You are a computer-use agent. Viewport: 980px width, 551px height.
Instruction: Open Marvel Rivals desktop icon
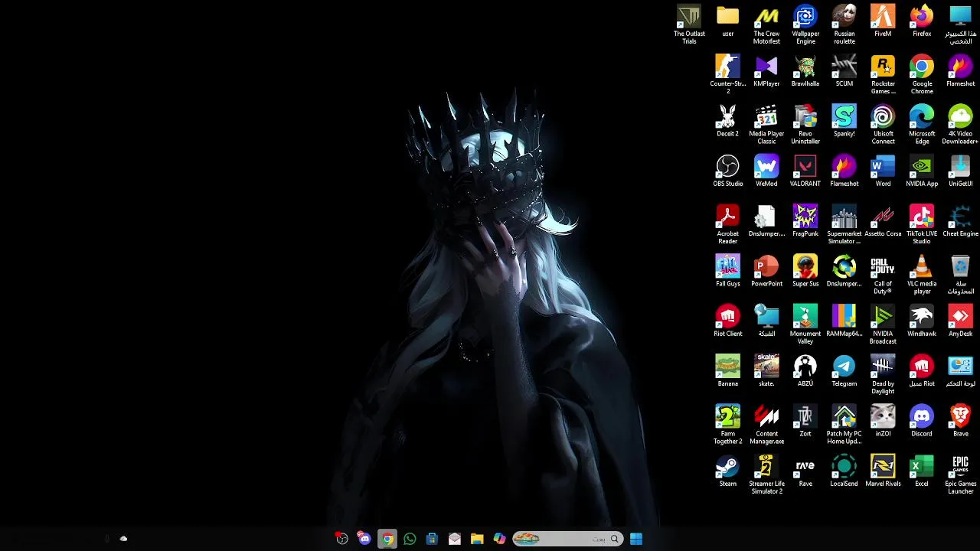point(883,471)
